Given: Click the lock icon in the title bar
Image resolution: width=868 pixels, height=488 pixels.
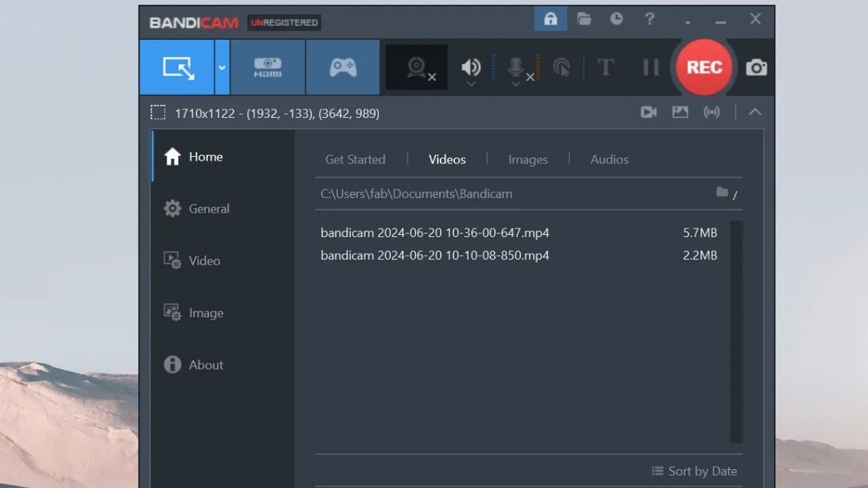Looking at the screenshot, I should pos(550,20).
